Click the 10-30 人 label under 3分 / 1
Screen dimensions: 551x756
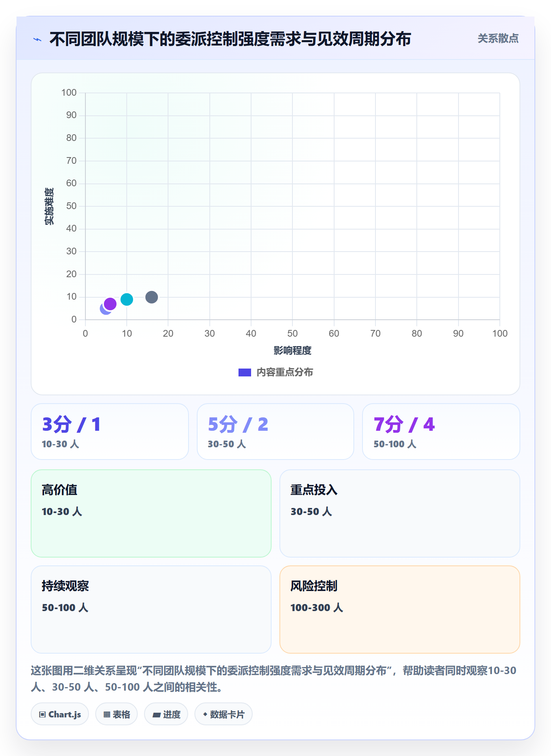tap(61, 444)
